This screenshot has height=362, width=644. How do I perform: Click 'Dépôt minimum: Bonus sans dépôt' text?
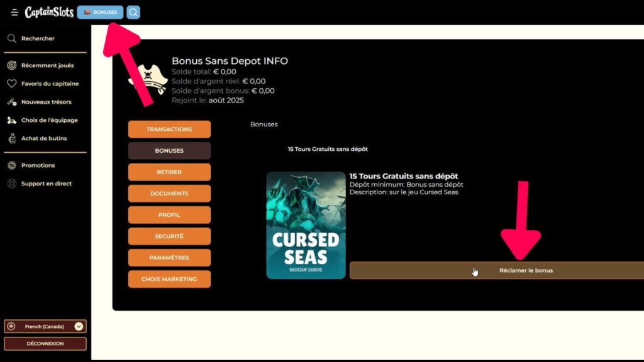(x=406, y=185)
